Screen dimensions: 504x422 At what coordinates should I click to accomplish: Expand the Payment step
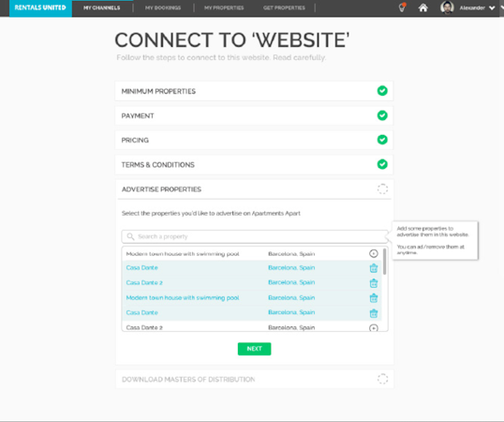[254, 115]
